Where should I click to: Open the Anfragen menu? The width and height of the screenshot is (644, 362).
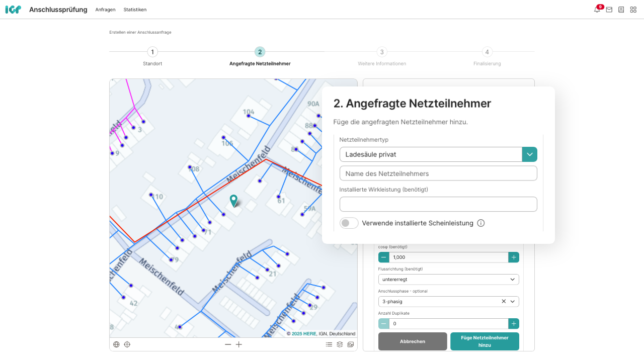point(105,10)
